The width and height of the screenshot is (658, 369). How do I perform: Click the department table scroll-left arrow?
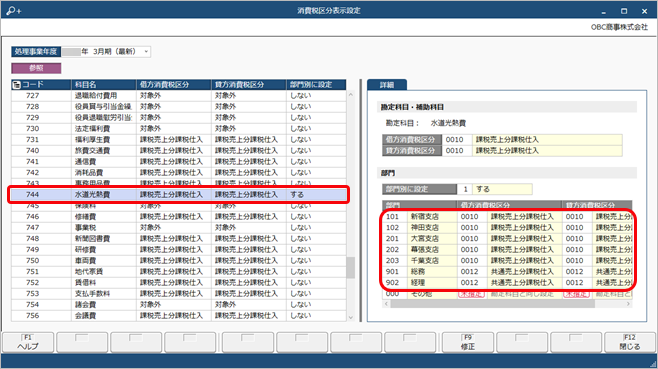[x=386, y=304]
